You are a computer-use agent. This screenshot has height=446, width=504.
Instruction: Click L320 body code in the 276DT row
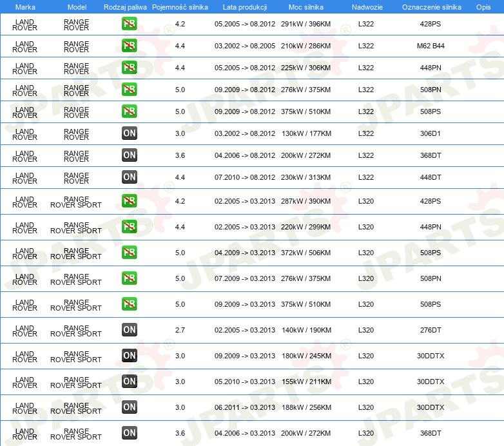click(x=366, y=330)
